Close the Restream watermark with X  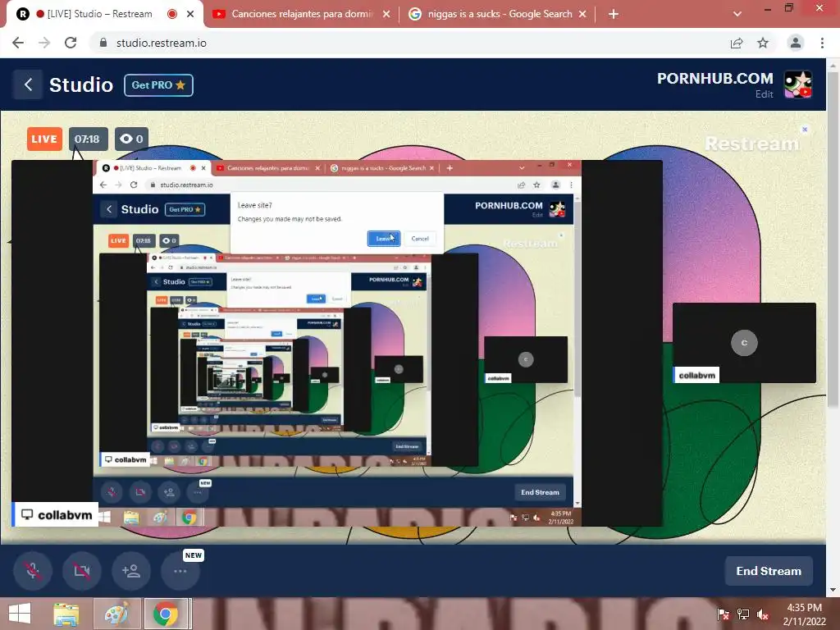tap(805, 129)
